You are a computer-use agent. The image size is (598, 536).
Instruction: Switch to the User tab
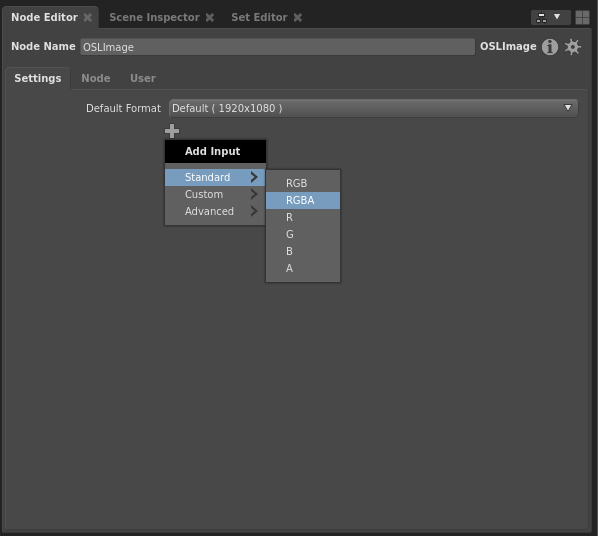coord(143,78)
